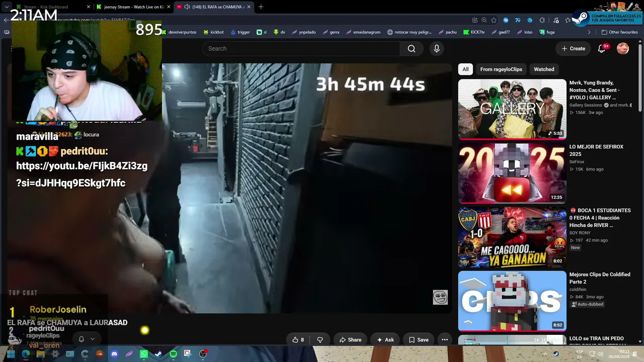Screen dimensions: 644x362
Task: Show more favourites bar overflow chevron
Action: pos(590,32)
